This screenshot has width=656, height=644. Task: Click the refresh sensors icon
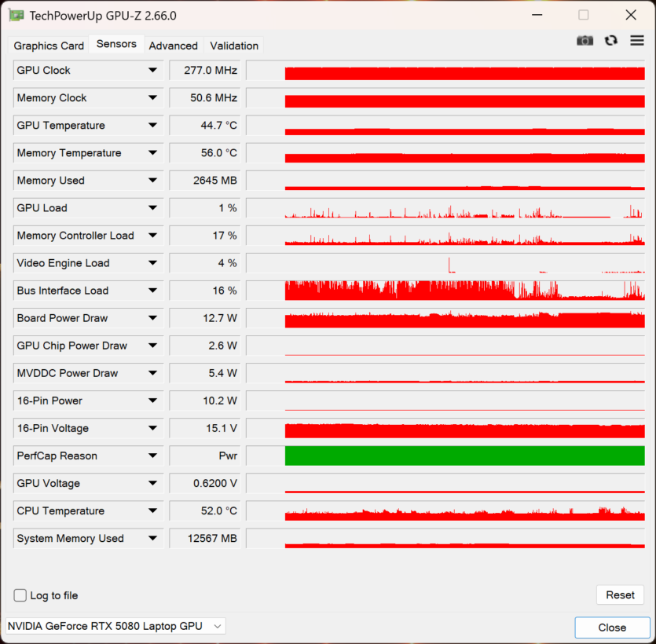610,41
